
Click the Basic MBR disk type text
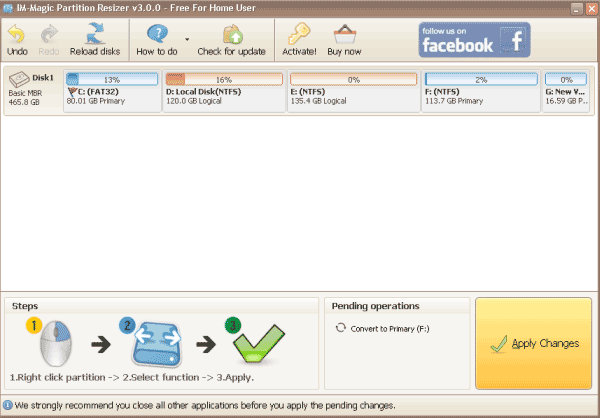point(25,93)
